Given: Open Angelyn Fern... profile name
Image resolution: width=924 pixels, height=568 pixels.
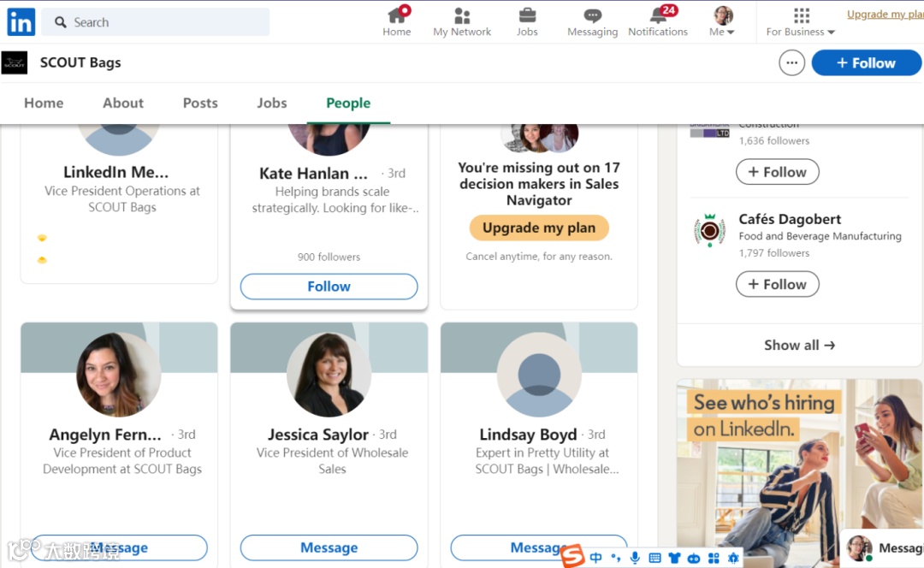Looking at the screenshot, I should [x=105, y=435].
